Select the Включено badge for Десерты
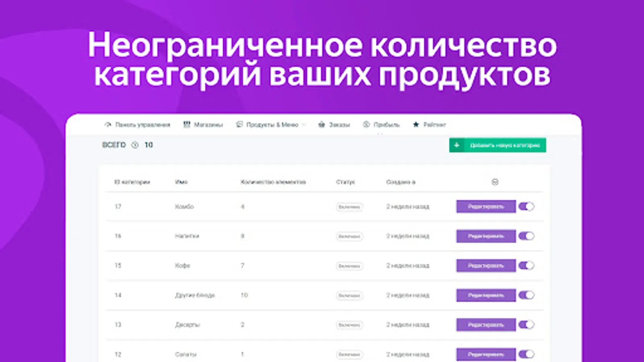Viewport: 644px width, 362px height. pos(349,325)
